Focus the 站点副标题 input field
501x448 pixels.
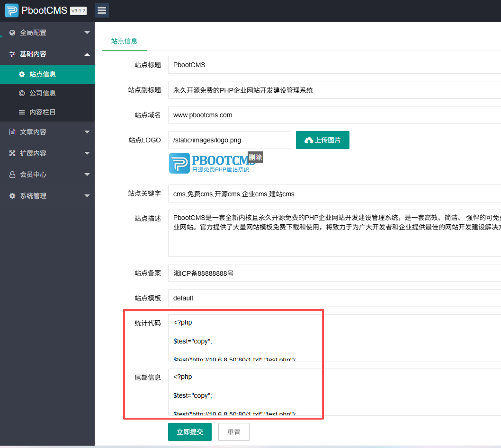334,90
